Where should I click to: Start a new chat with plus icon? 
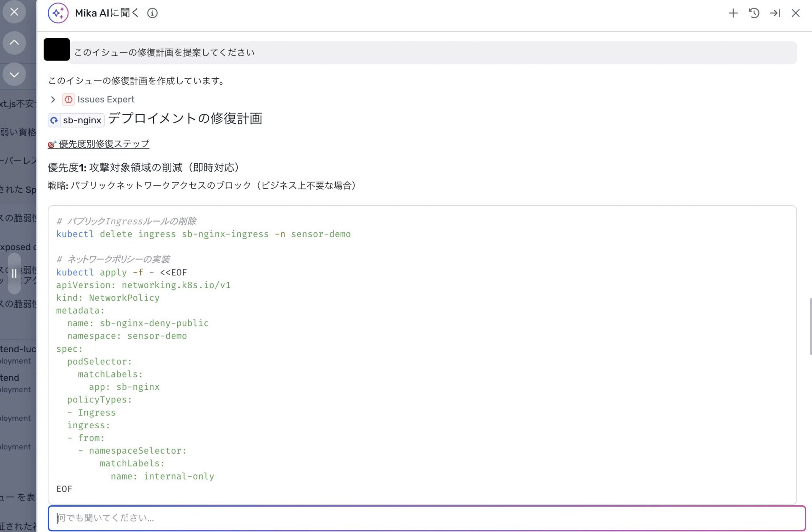[x=733, y=13]
